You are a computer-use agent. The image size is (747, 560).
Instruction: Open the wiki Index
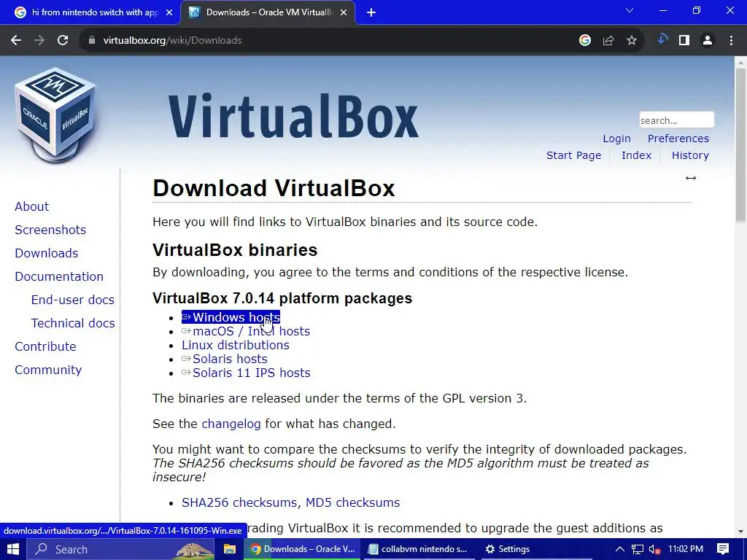pos(636,155)
